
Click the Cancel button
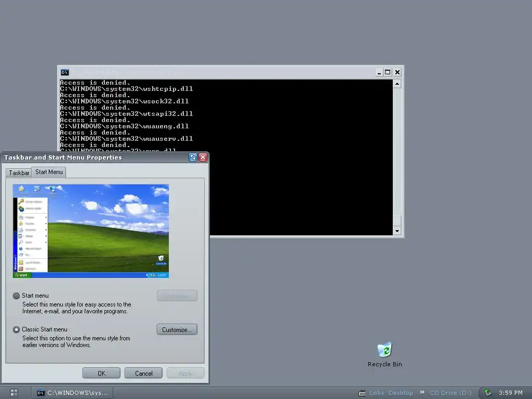(143, 373)
